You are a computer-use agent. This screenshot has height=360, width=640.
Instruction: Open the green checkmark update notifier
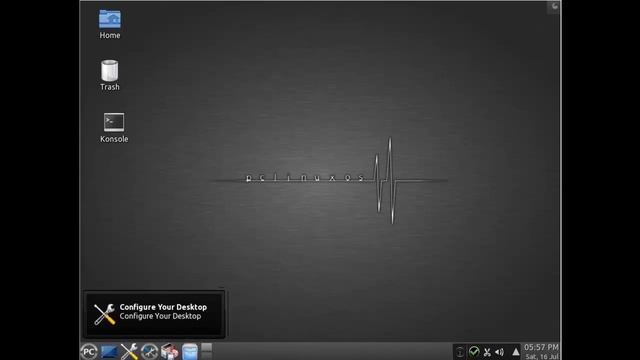(x=474, y=351)
